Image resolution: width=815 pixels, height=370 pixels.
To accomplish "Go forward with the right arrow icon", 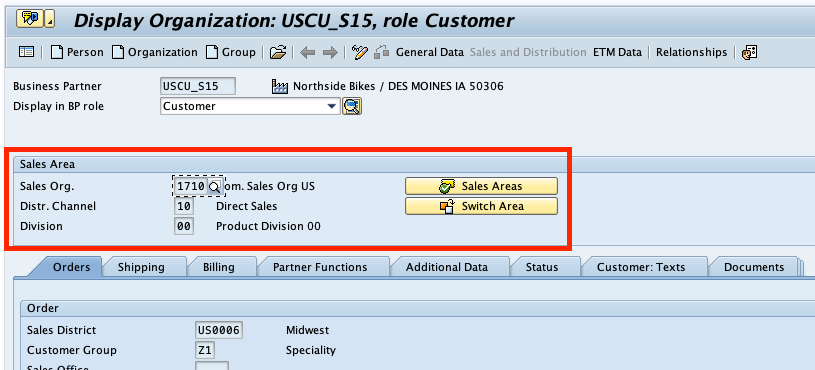I will (330, 52).
